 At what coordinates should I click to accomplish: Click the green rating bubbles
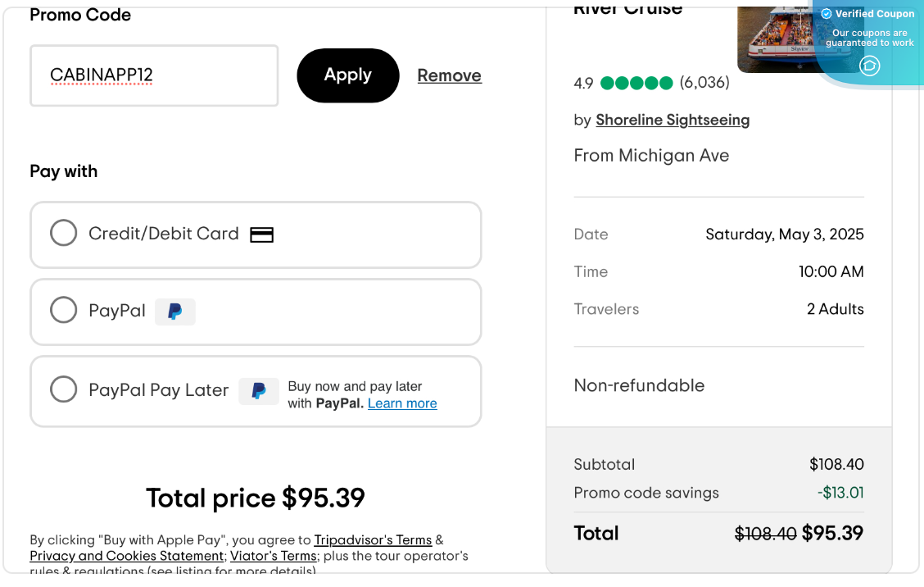636,83
